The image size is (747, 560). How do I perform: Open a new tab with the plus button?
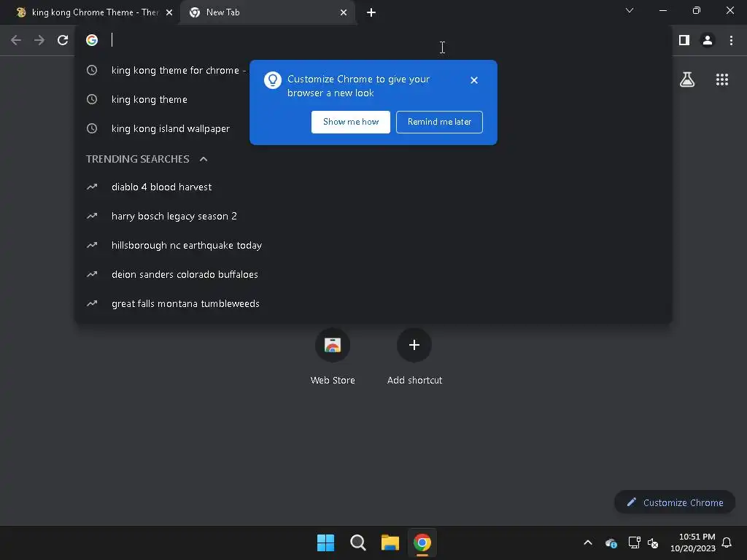pyautogui.click(x=371, y=12)
